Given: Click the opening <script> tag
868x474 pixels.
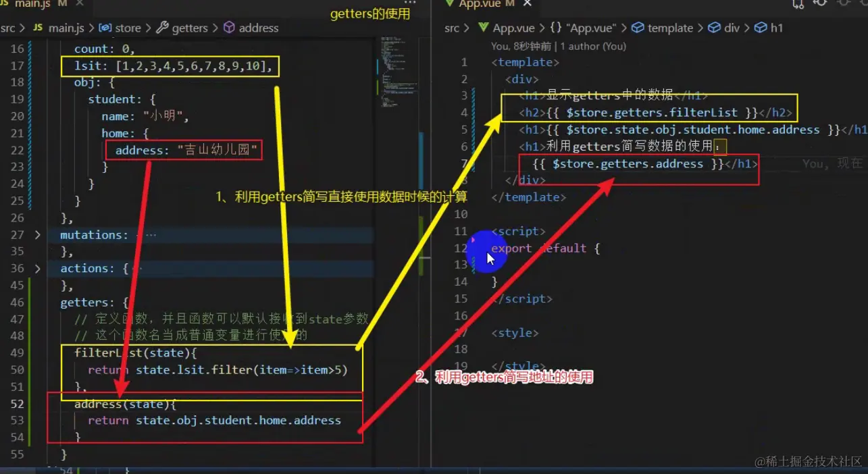Looking at the screenshot, I should click(x=519, y=232).
